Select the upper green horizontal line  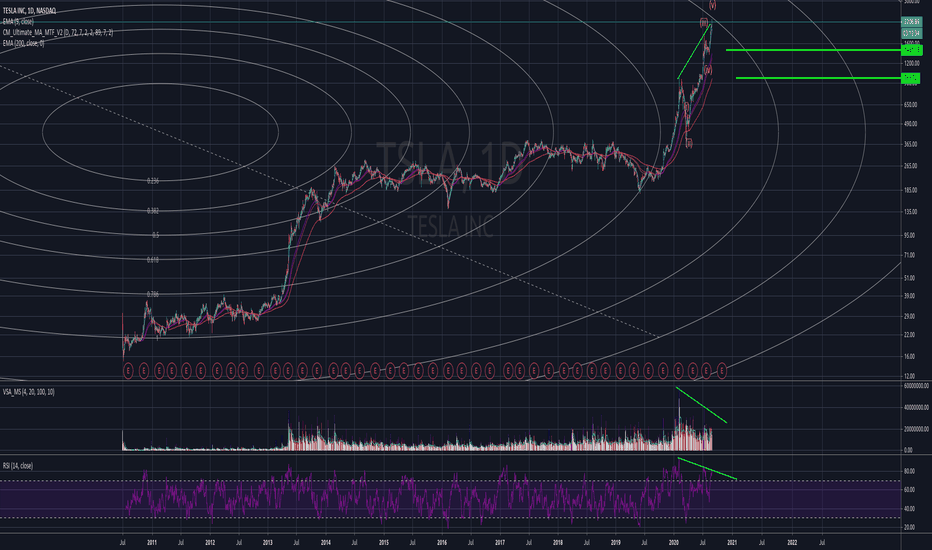coord(814,50)
